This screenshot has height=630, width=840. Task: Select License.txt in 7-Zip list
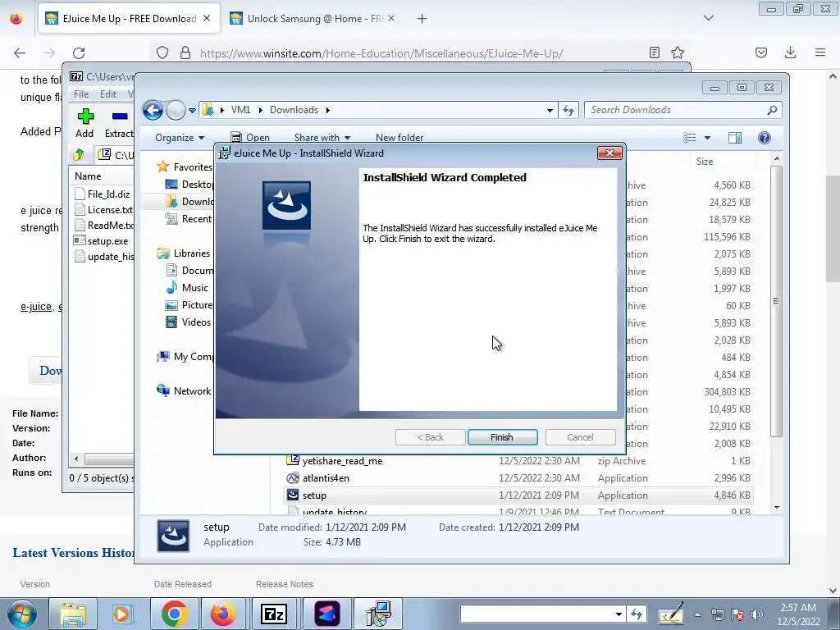coord(103,209)
